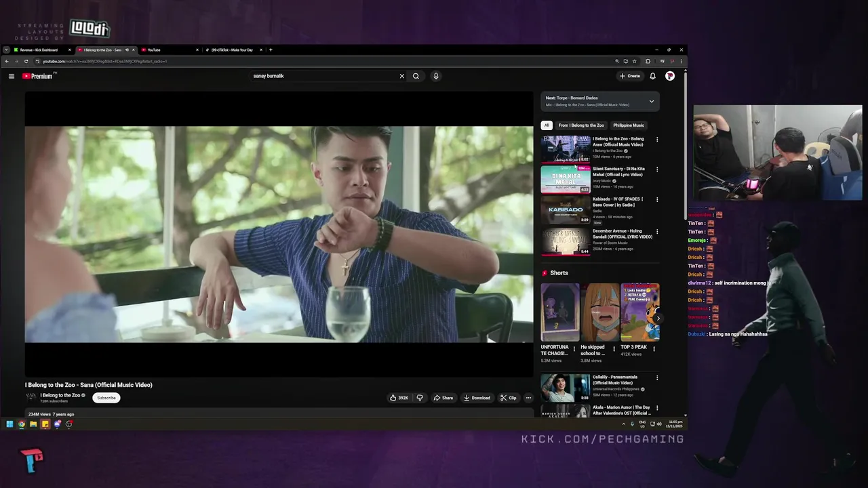Select the From I Belong to the Zoo chip

click(x=581, y=125)
